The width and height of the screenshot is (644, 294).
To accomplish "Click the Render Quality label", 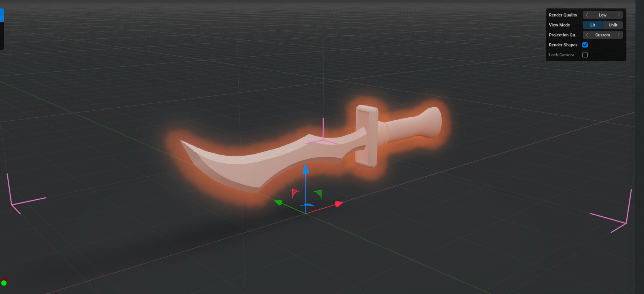I will [563, 15].
